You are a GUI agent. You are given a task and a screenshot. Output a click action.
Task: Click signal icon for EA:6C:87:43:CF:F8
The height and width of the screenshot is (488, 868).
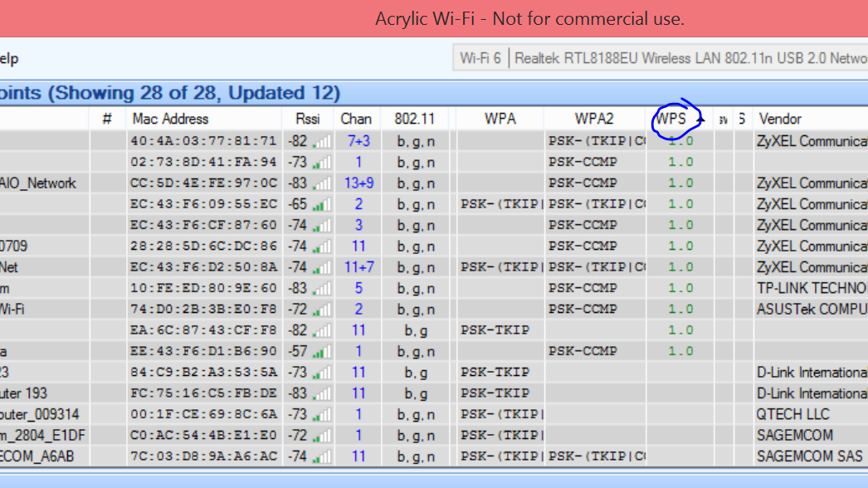pyautogui.click(x=322, y=330)
